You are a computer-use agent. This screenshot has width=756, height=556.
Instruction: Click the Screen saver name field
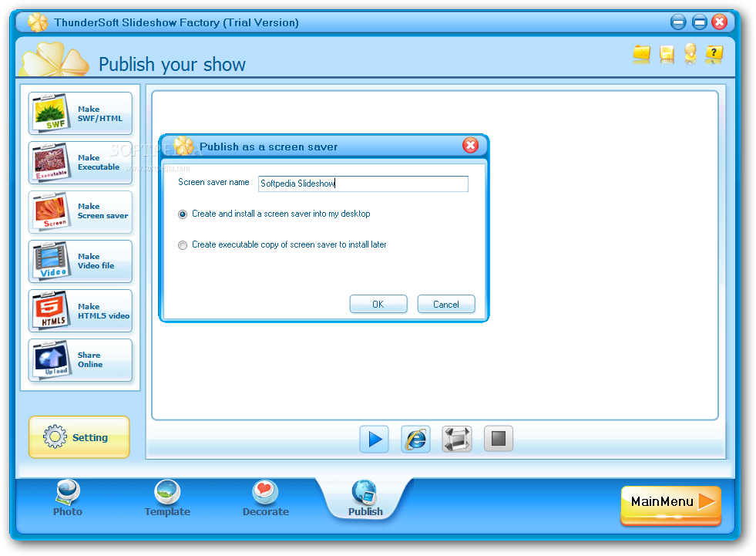tap(363, 184)
